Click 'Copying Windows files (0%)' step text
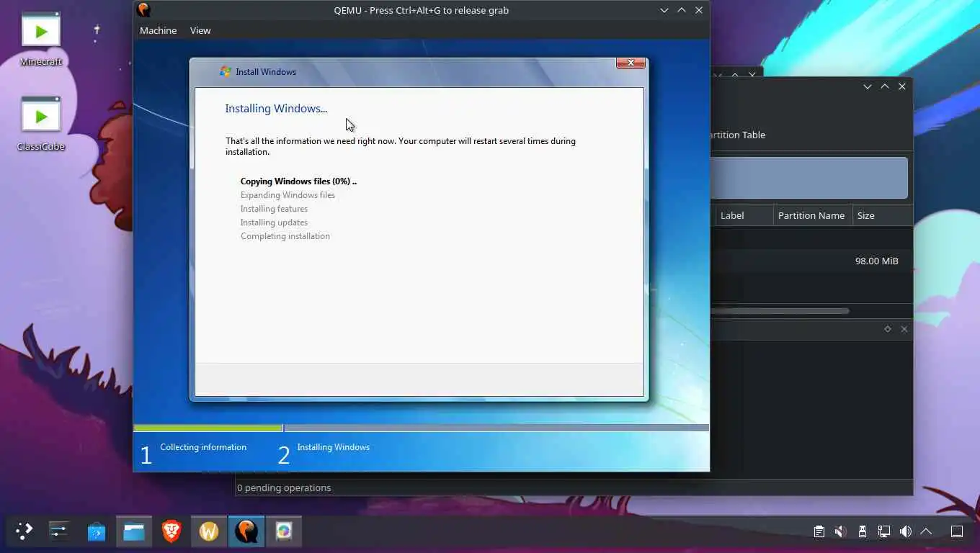The image size is (980, 553). point(298,181)
